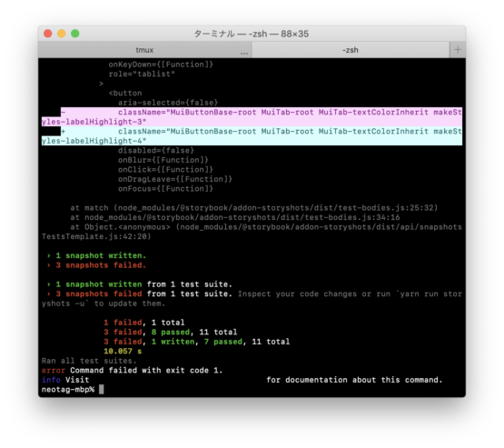
Task: Click '3 failed, 1 written, 7 passed' line
Action: tap(197, 342)
